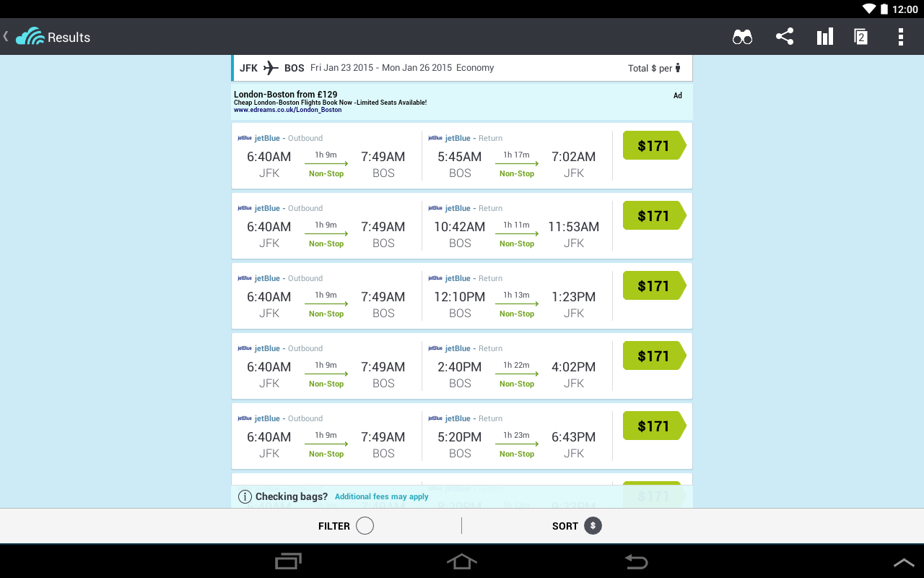924x578 pixels.
Task: Tap the info icon beside Checking bags
Action: (x=245, y=497)
